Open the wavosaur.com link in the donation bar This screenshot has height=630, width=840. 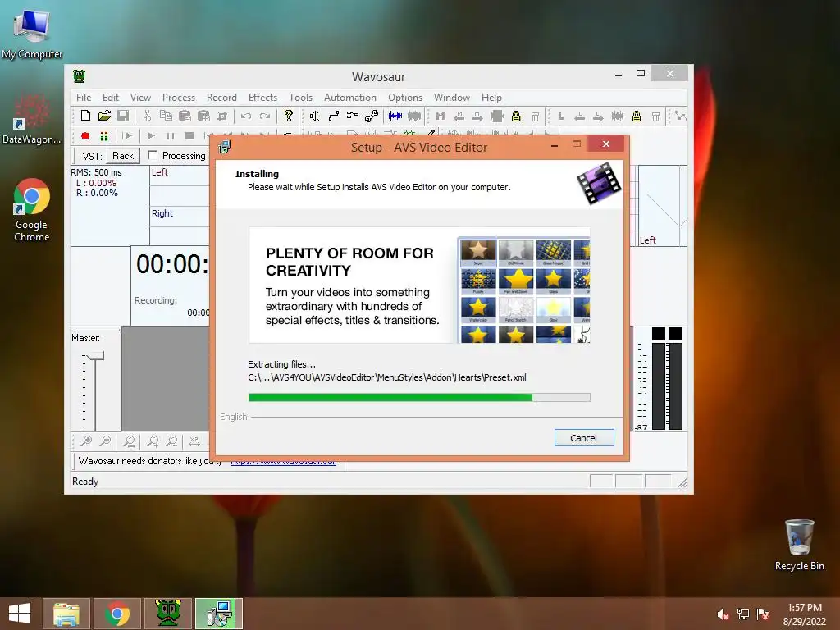click(x=283, y=462)
